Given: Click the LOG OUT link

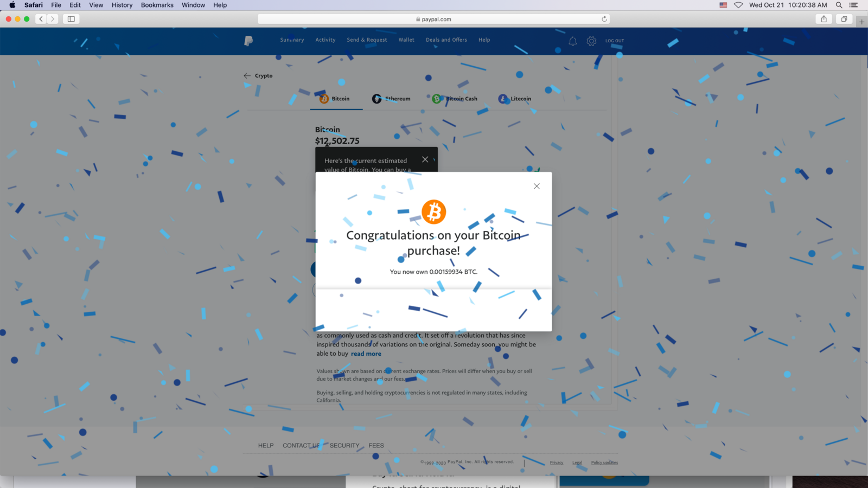Looking at the screenshot, I should pos(615,41).
